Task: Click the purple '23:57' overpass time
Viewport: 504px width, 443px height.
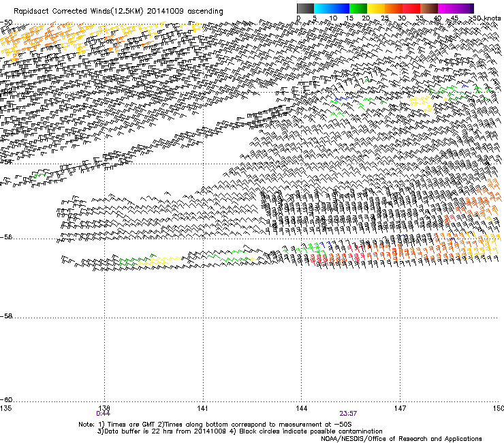Action: [348, 414]
